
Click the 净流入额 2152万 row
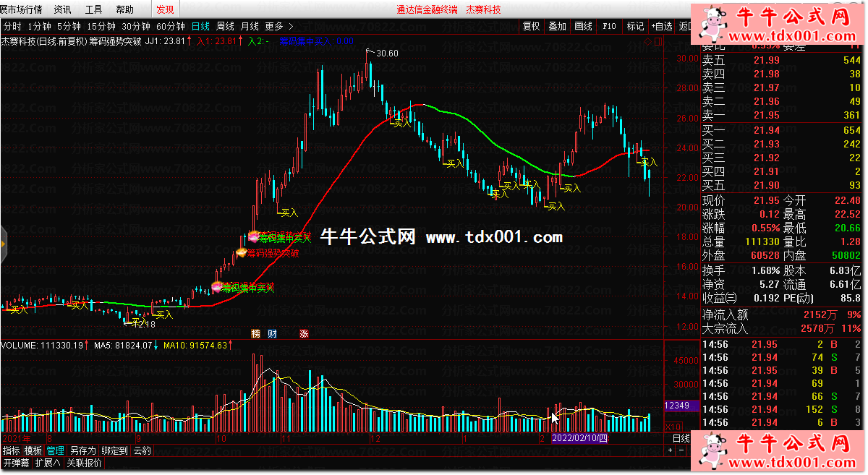coord(782,314)
